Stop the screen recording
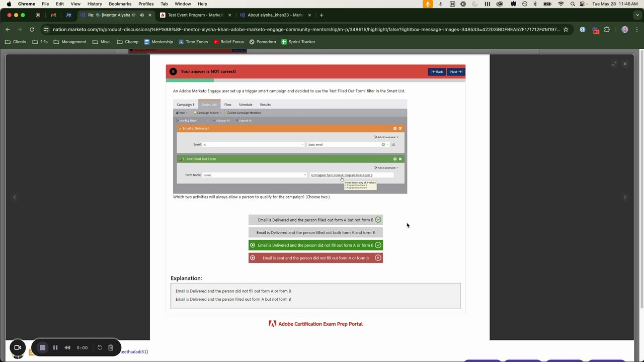 point(43,347)
